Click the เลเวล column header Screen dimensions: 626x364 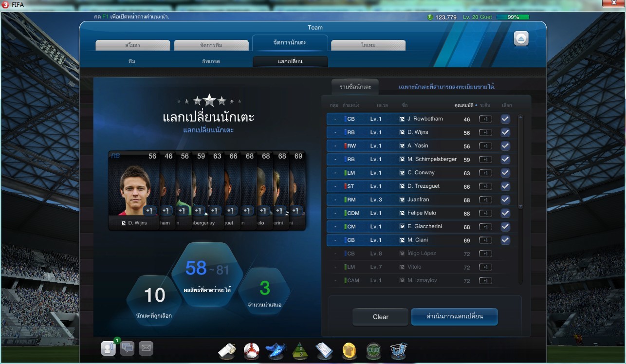pos(382,105)
